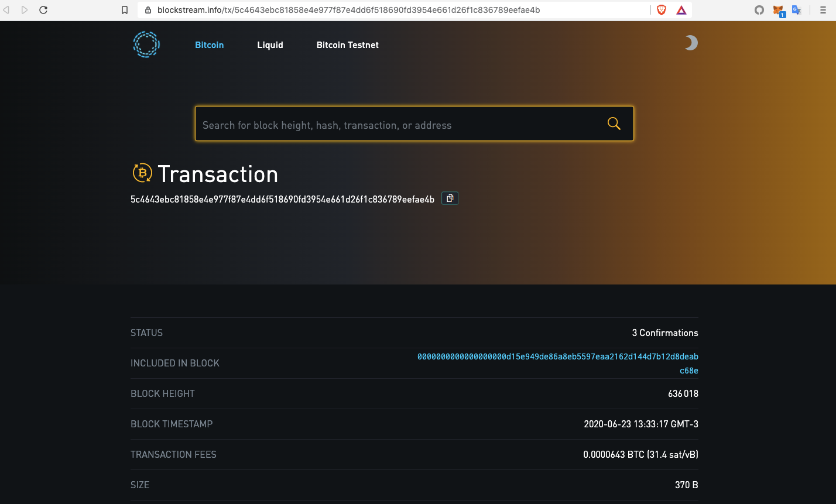This screenshot has height=504, width=836.
Task: Click the Brave Rewards triangle icon
Action: coord(681,10)
